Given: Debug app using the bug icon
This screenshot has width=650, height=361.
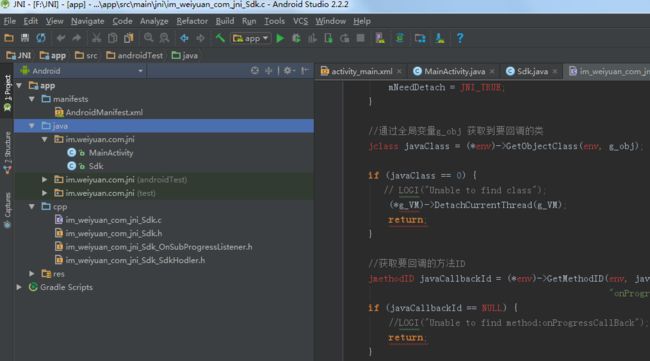Looking at the screenshot, I should [296, 38].
